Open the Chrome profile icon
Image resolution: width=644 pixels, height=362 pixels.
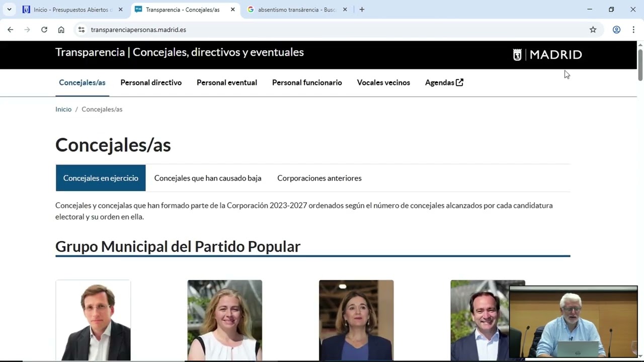[616, 30]
